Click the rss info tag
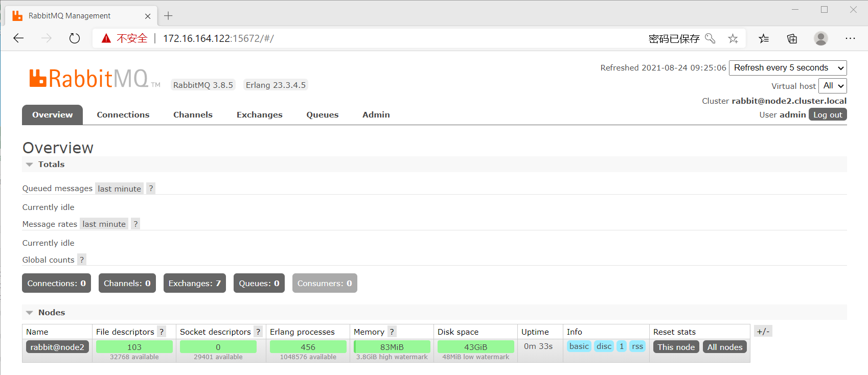The width and height of the screenshot is (868, 375). coord(637,346)
